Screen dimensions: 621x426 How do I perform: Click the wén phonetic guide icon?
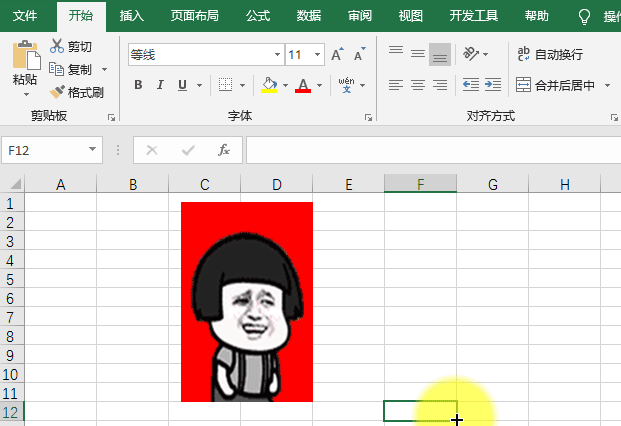coord(346,85)
